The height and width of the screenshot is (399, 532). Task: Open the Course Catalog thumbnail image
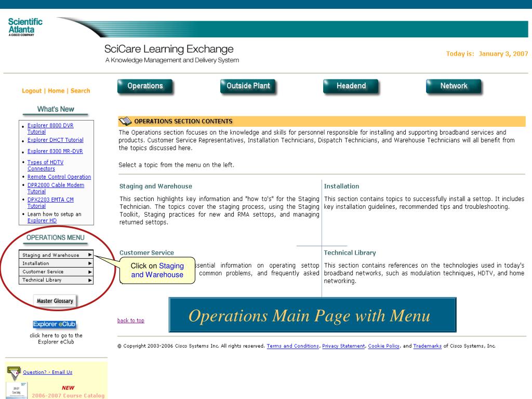(16, 391)
